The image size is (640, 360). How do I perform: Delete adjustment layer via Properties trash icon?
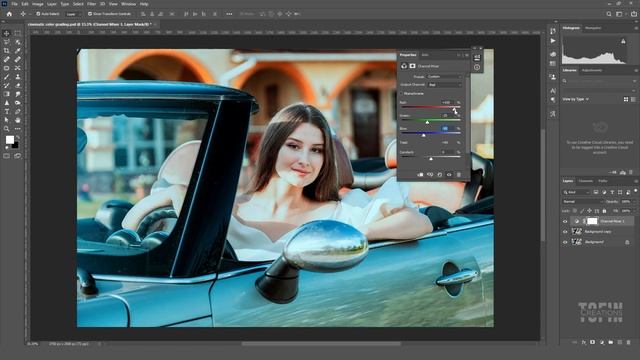coord(458,175)
